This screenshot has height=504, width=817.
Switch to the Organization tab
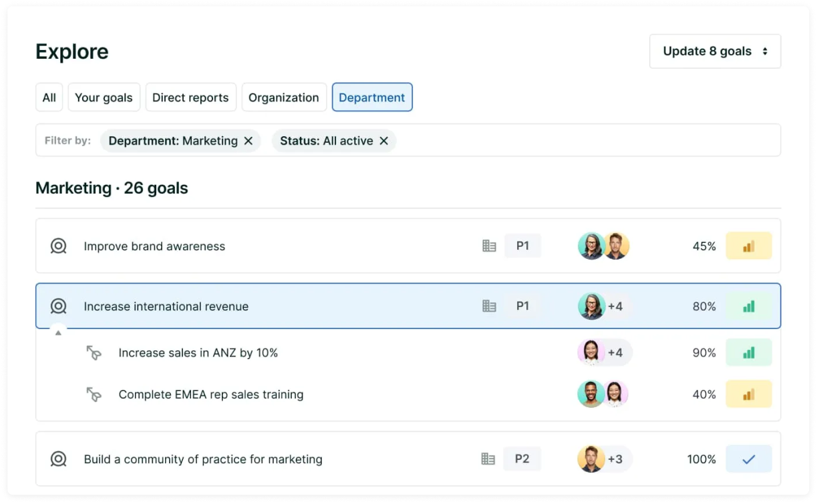click(284, 97)
